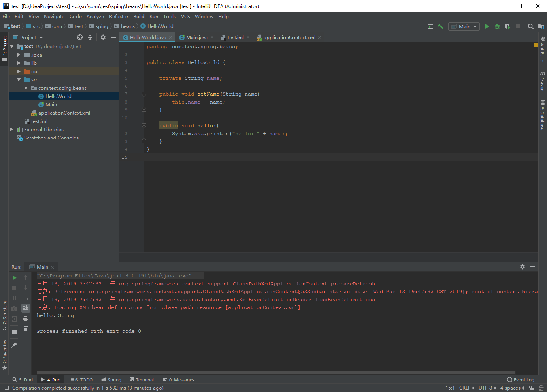Click the Build project hammer icon

[x=440, y=26]
